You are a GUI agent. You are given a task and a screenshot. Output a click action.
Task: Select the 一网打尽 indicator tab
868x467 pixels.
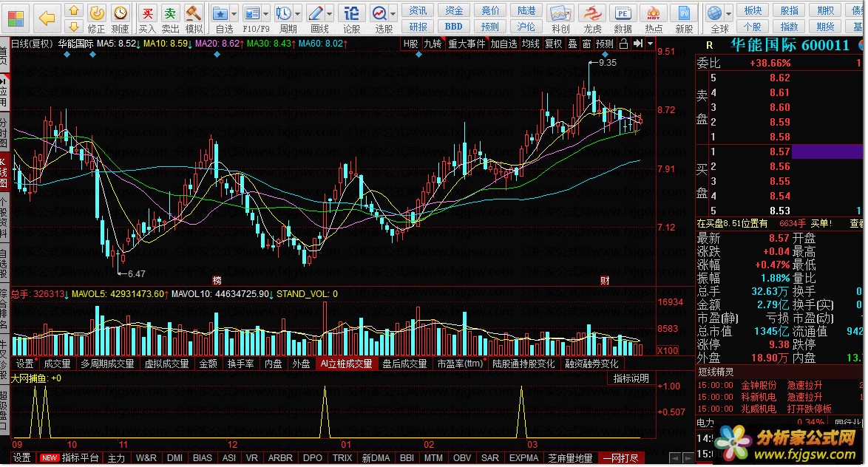click(620, 458)
